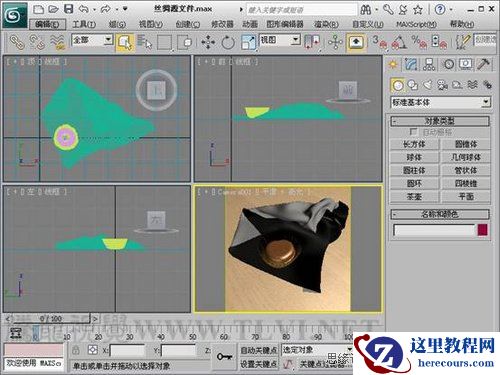Activate the Select Object tool
Image resolution: width=500 pixels, height=375 pixels.
125,42
